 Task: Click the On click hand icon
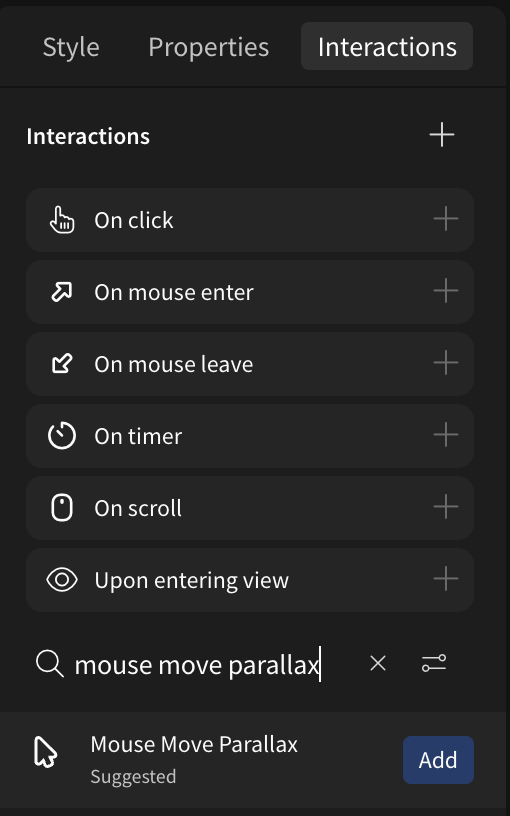[62, 220]
